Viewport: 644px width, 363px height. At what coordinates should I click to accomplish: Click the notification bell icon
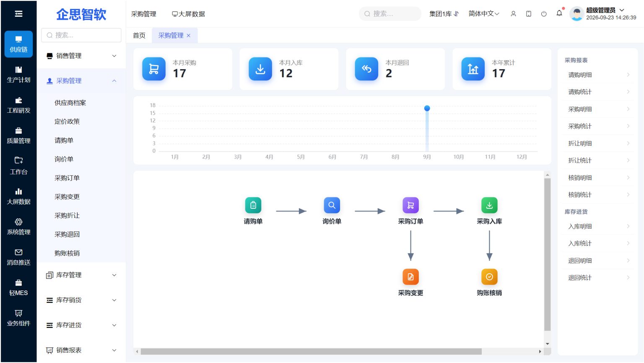559,13
